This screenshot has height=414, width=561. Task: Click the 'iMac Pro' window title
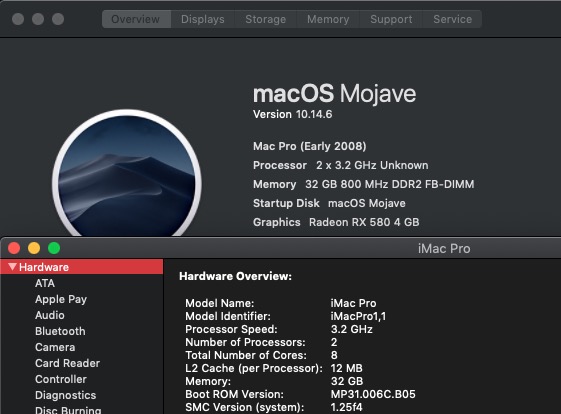(444, 248)
